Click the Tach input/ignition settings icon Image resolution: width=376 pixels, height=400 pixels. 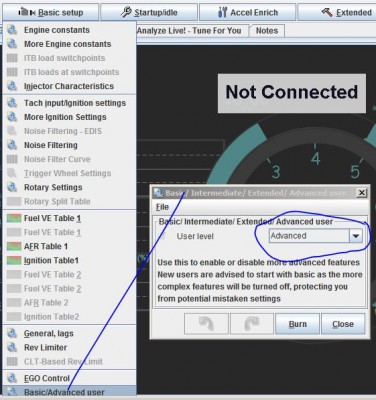coord(12,103)
